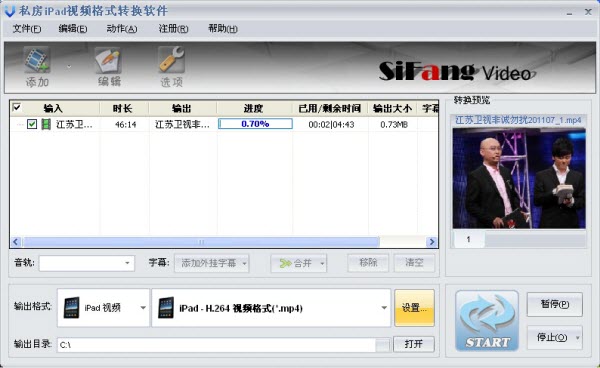This screenshot has height=368, width=600.
Task: Open the 合并 merge dropdown arrow
Action: [x=322, y=263]
